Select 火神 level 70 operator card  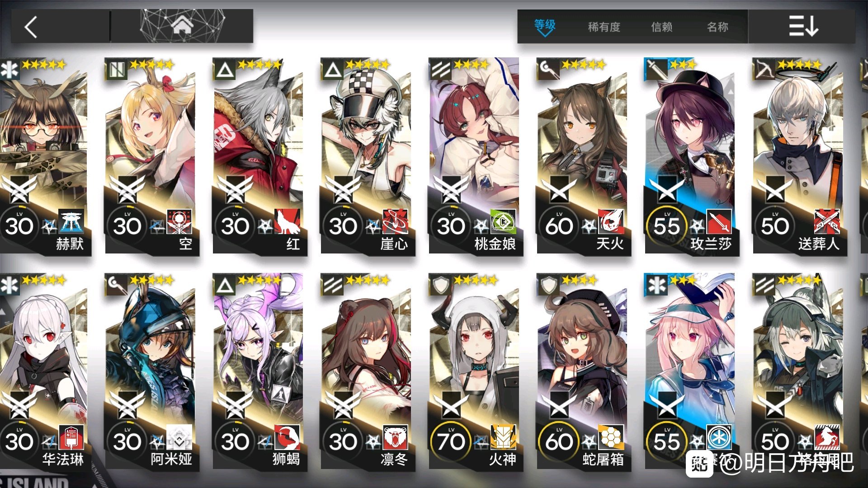coord(475,372)
